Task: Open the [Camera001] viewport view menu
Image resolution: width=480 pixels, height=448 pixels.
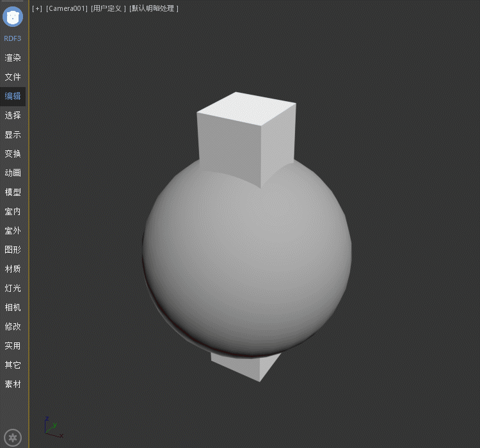Action: pyautogui.click(x=67, y=8)
